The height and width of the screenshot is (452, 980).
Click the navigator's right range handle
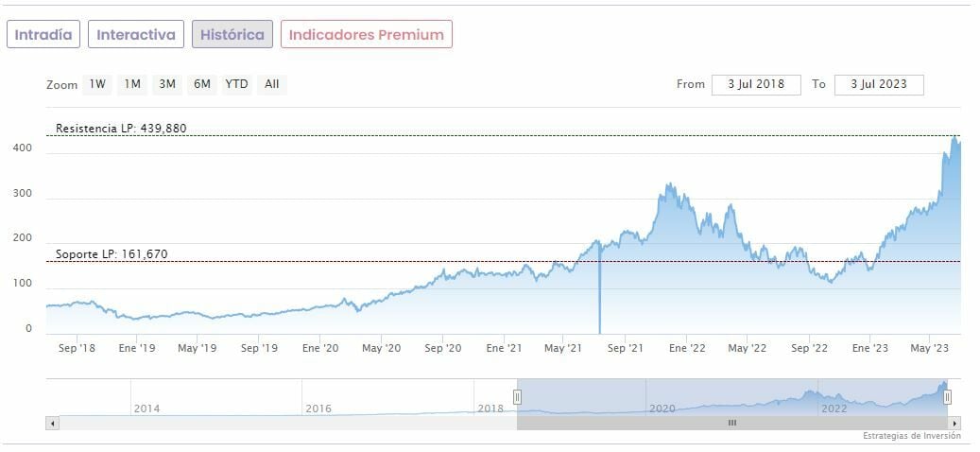coord(947,397)
